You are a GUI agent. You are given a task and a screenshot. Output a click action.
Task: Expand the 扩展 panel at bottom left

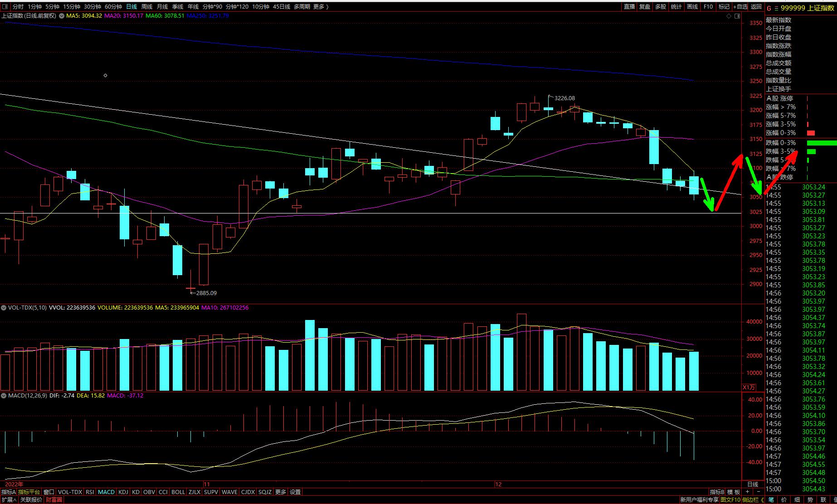[9, 500]
